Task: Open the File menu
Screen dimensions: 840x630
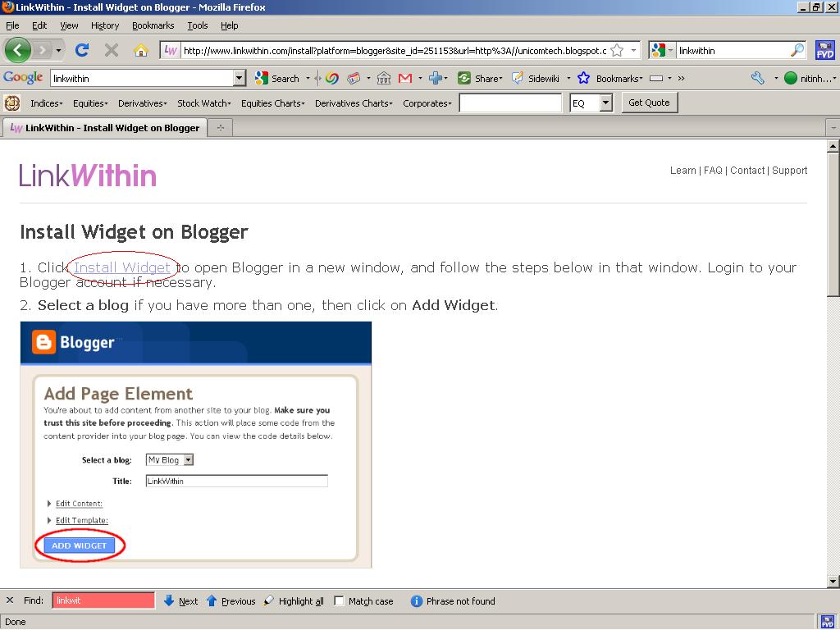Action: [x=12, y=25]
